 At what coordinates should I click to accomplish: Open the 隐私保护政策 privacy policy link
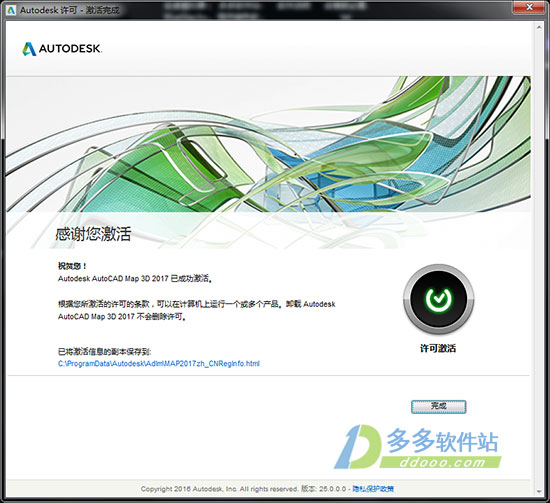pyautogui.click(x=373, y=489)
